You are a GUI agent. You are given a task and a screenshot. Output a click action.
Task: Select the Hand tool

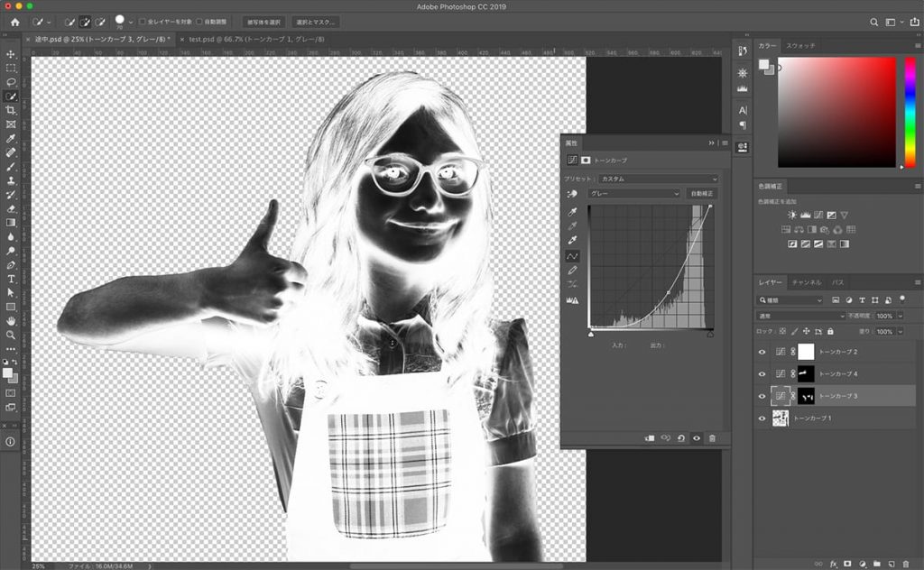pos(11,320)
